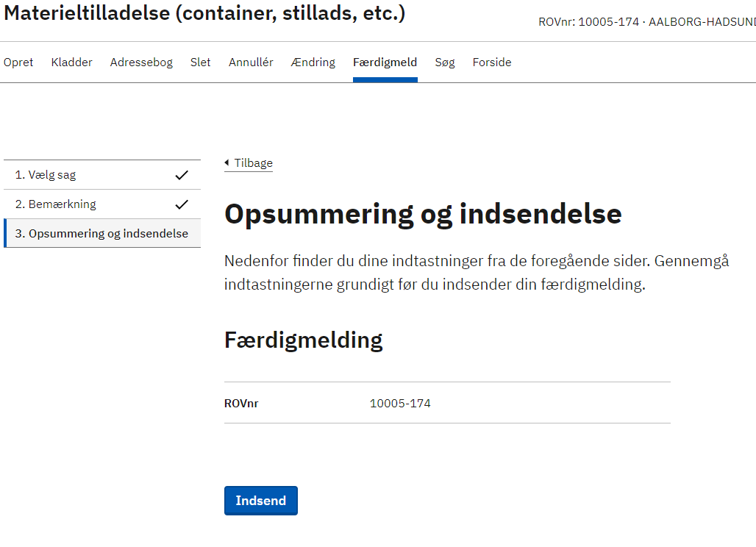Select the Slet menu item
This screenshot has height=547, width=756.
pyautogui.click(x=200, y=62)
